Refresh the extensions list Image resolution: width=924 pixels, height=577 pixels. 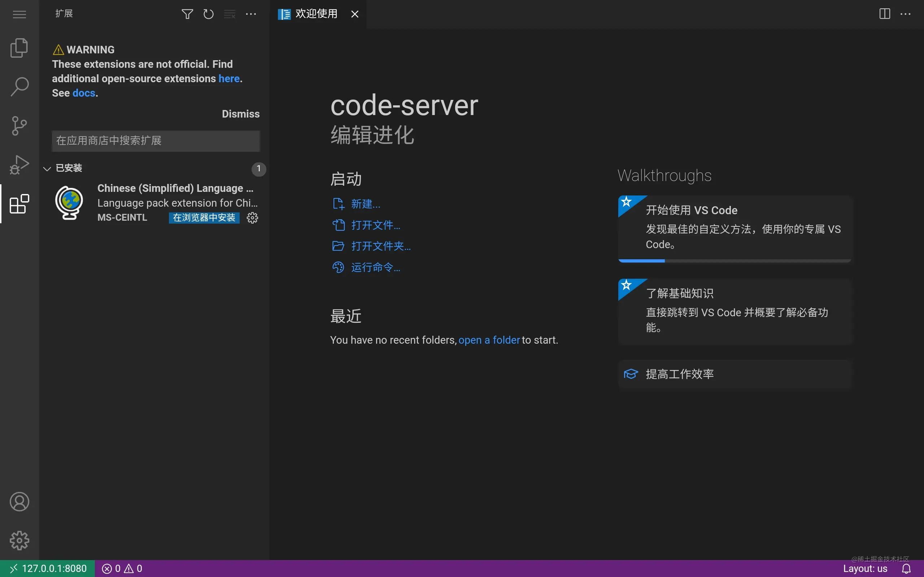click(209, 14)
